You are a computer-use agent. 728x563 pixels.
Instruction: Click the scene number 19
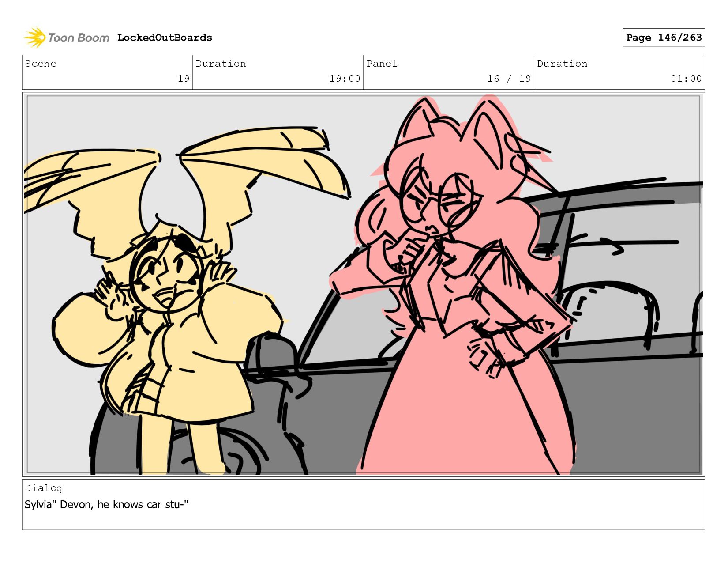pyautogui.click(x=184, y=79)
